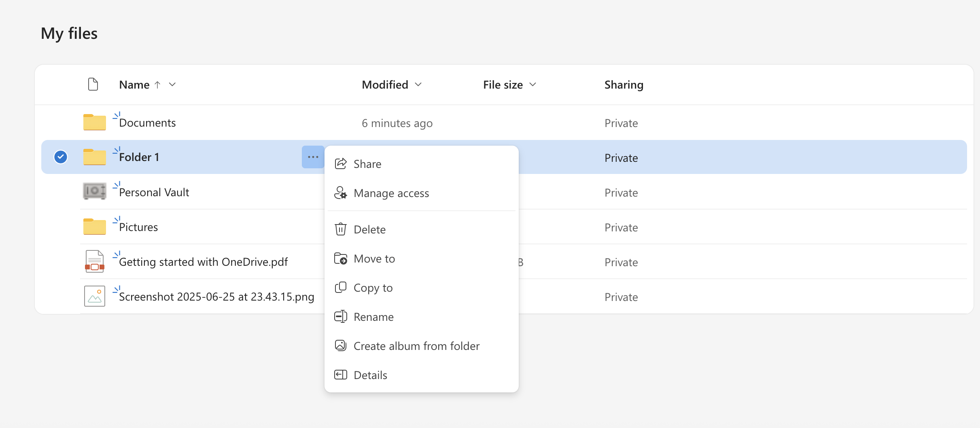980x428 pixels.
Task: Choose Create album from folder
Action: [x=416, y=346]
